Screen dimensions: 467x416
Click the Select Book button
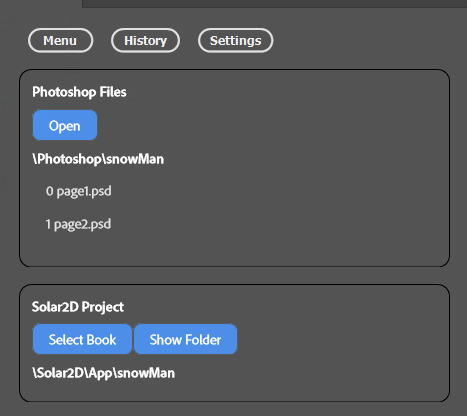pos(82,339)
